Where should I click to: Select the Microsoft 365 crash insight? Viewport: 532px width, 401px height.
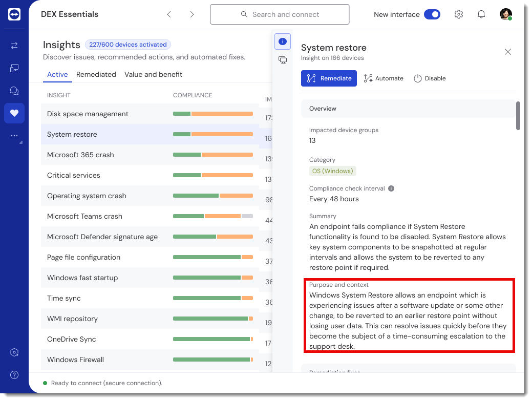click(x=80, y=155)
